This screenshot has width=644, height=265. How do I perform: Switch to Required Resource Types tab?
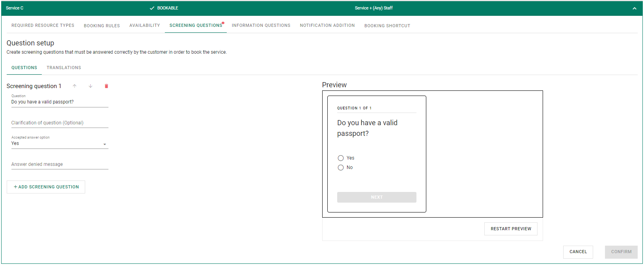pos(43,26)
